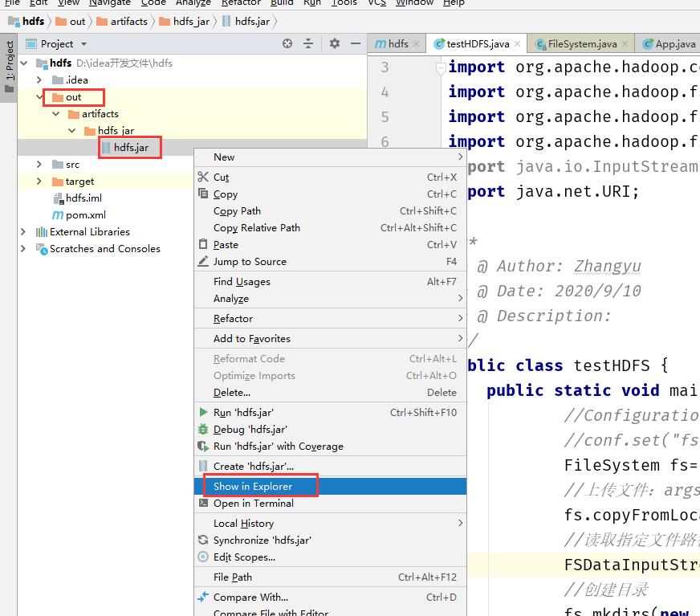The image size is (700, 616).
Task: Click the Edit Scopes circle icon
Action: [x=203, y=557]
